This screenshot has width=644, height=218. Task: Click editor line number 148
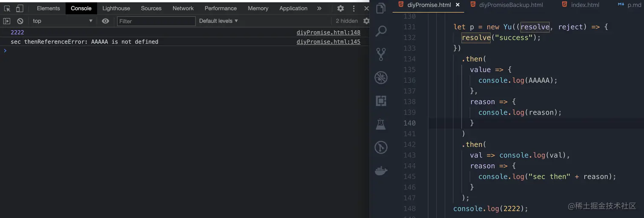[409, 209]
